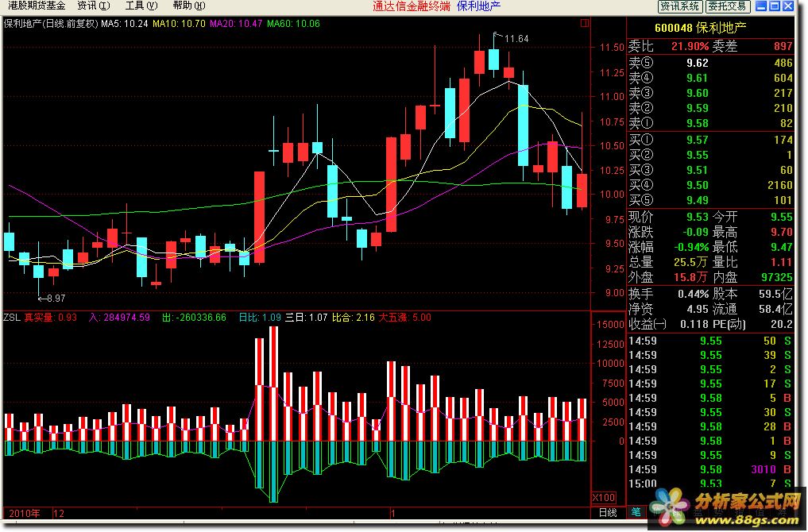
Task: Click the 三日: 1.07 value
Action: coord(306,318)
